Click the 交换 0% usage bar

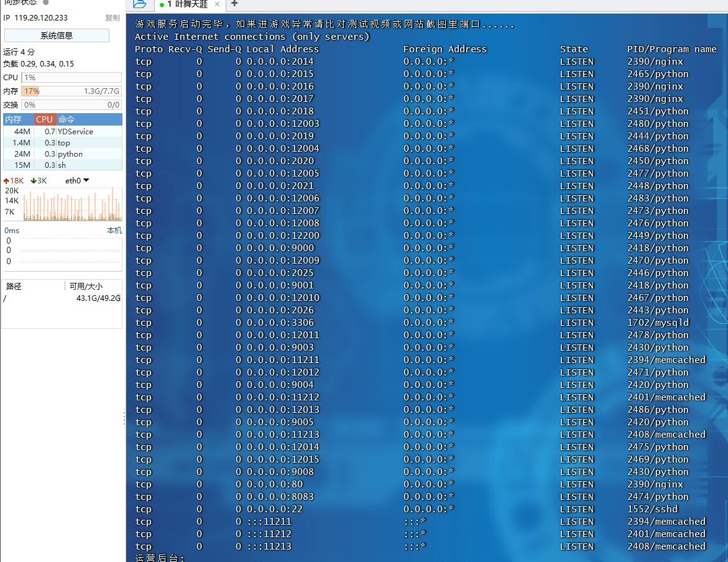pyautogui.click(x=71, y=105)
